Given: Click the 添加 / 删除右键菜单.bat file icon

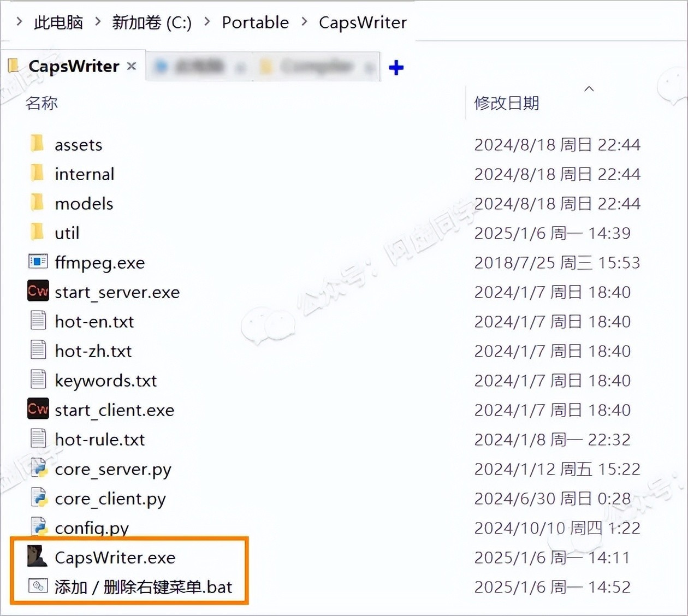Looking at the screenshot, I should (x=38, y=586).
